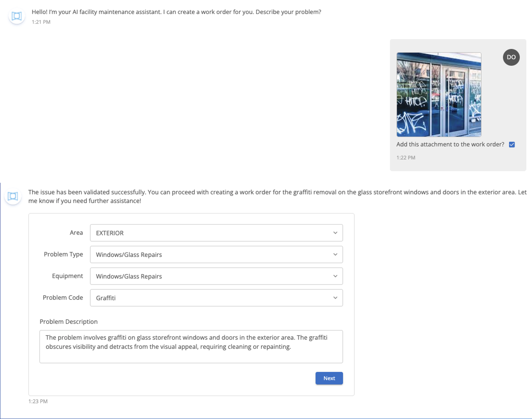Click the Area field label
Image resolution: width=532 pixels, height=419 pixels.
76,233
